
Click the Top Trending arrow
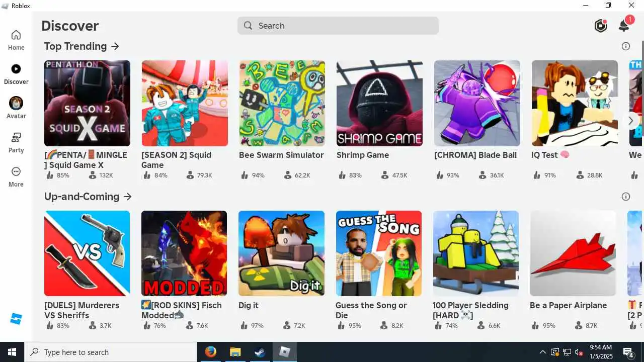pyautogui.click(x=115, y=46)
